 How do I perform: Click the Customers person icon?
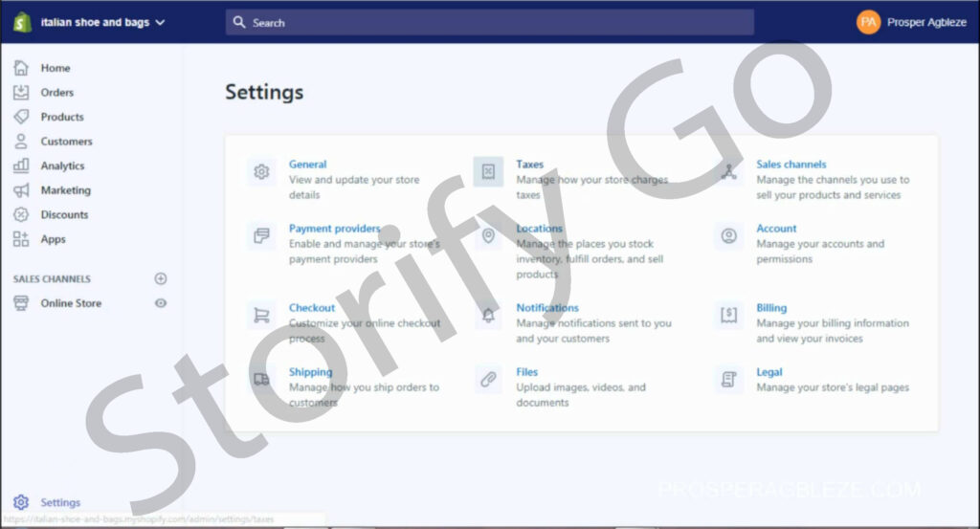click(21, 142)
